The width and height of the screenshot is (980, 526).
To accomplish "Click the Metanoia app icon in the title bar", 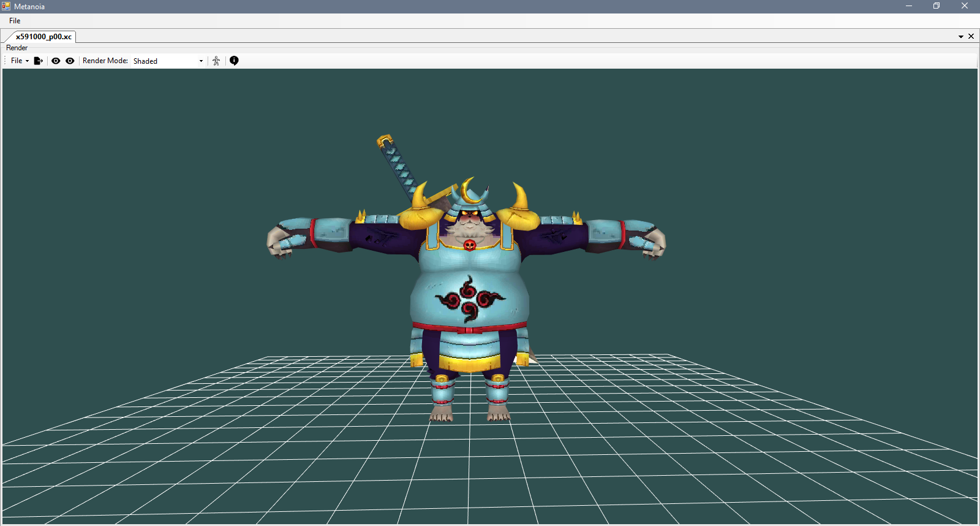I will tap(6, 6).
